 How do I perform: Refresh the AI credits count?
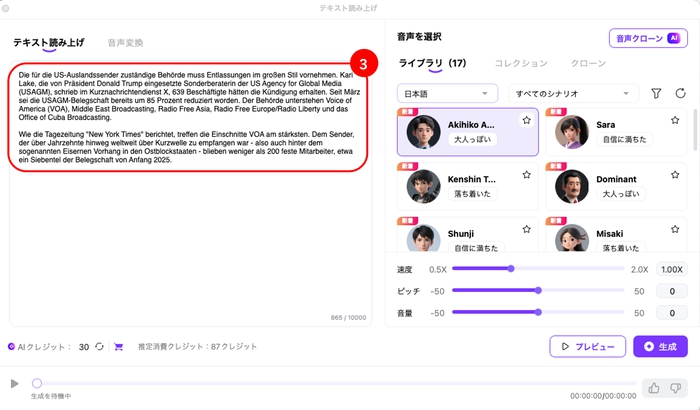99,347
